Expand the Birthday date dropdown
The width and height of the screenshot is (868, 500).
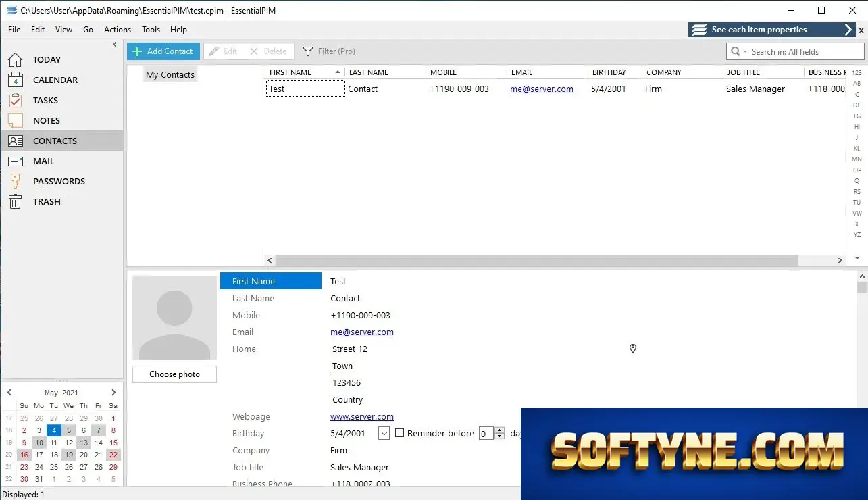tap(384, 433)
